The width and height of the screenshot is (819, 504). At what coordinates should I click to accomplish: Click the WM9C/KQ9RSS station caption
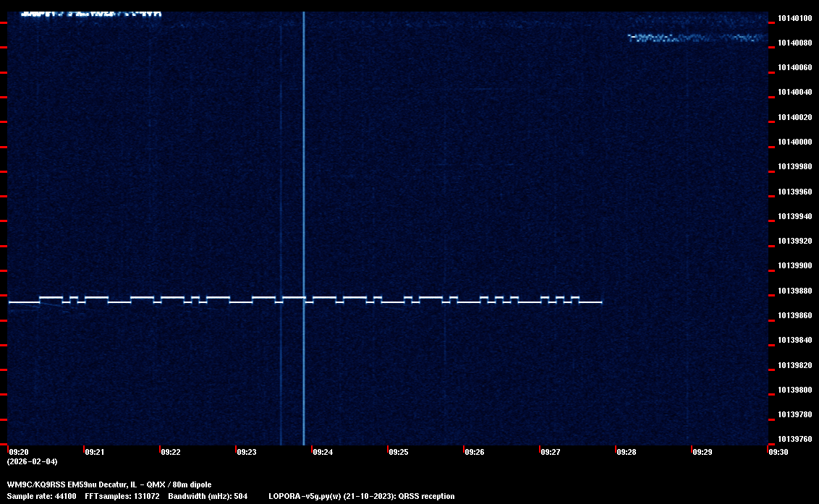click(109, 484)
